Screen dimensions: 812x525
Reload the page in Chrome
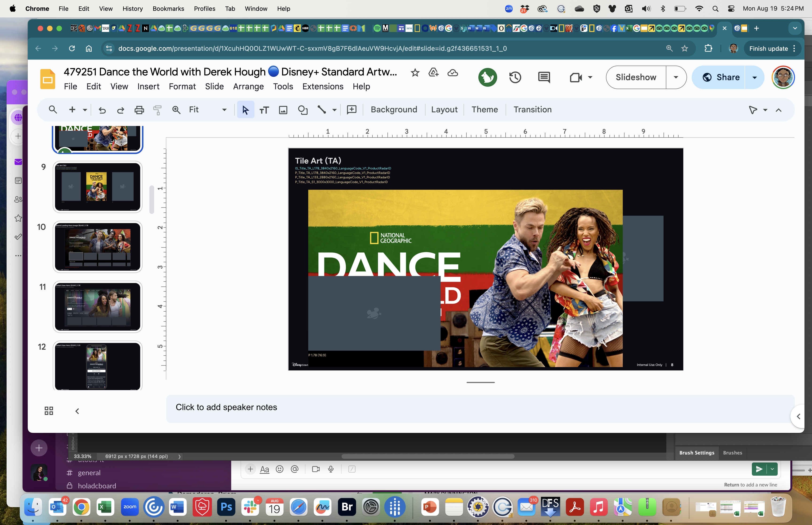(72, 49)
